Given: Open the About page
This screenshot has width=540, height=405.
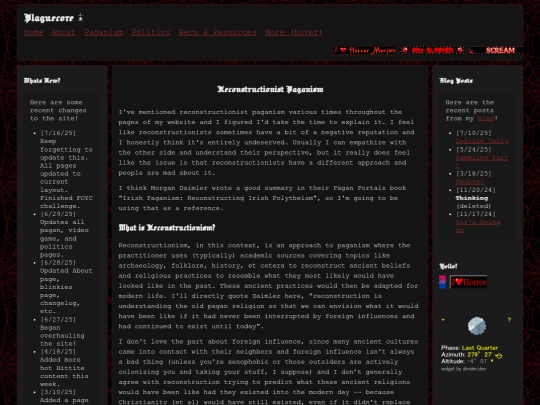Looking at the screenshot, I should pyautogui.click(x=63, y=32).
